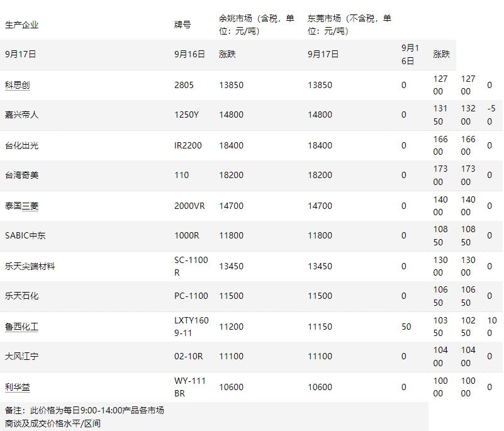Click the single-line 9月16日 subheader beside 涨跌
Image resolution: width=504 pixels, height=431 pixels.
[x=189, y=54]
